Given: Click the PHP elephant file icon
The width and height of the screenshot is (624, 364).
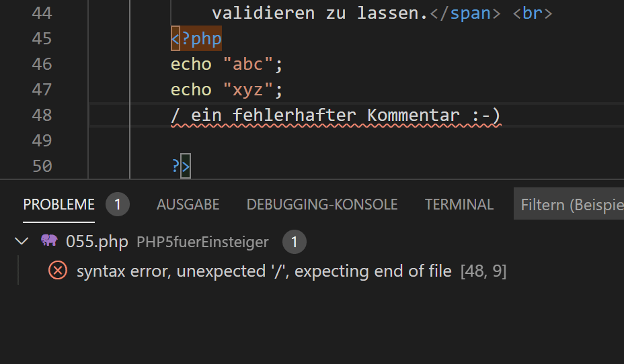Looking at the screenshot, I should (x=49, y=241).
